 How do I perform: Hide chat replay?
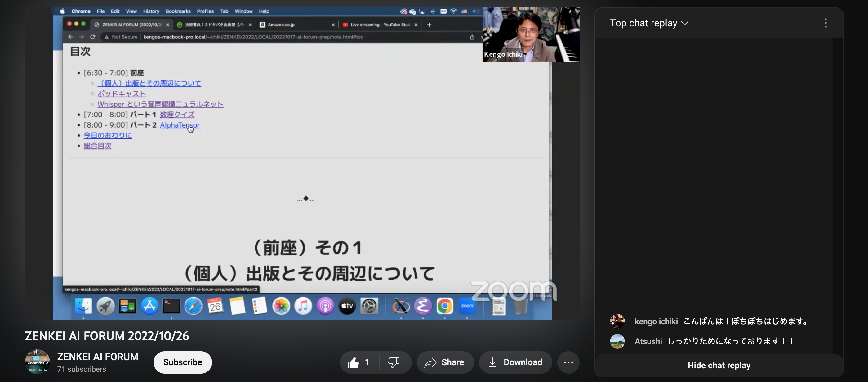point(719,366)
